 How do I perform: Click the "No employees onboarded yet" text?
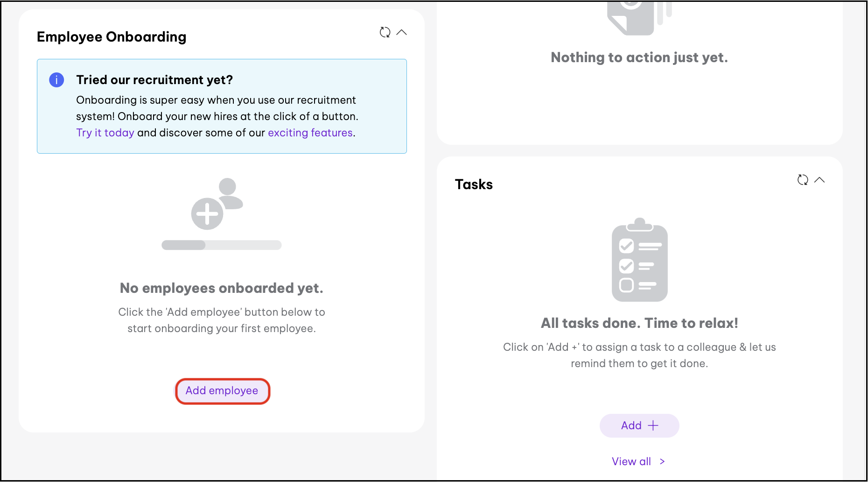pos(222,288)
